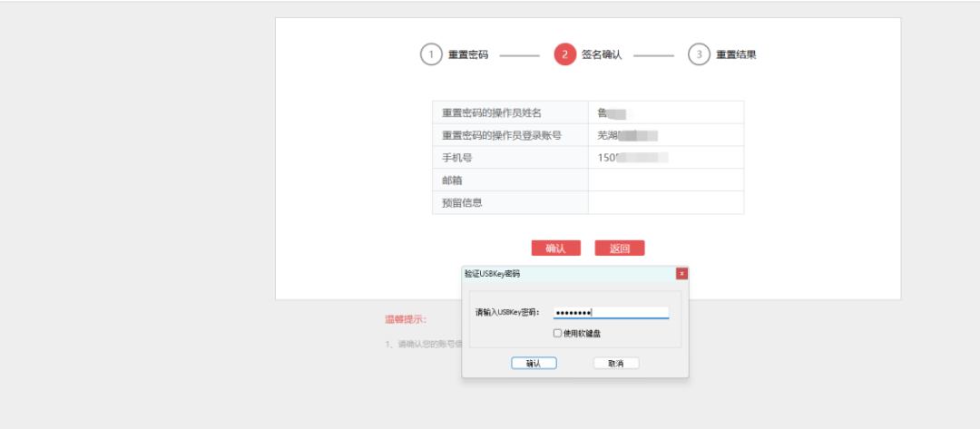Click the 签名确认 step label
Viewport: 980px width, 429px height.
tap(602, 55)
